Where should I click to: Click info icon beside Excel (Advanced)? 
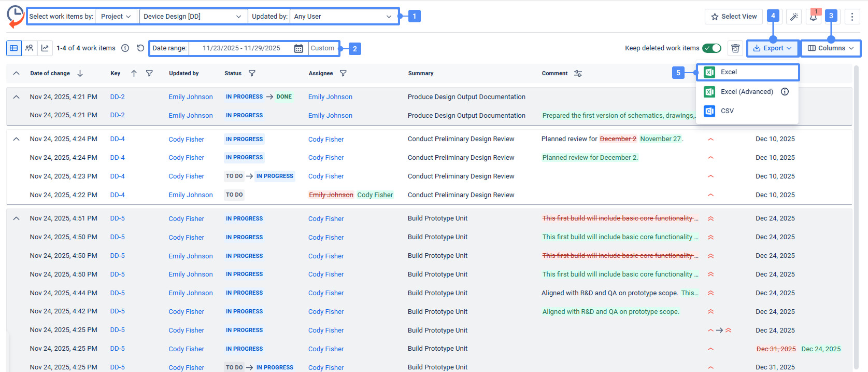click(785, 92)
